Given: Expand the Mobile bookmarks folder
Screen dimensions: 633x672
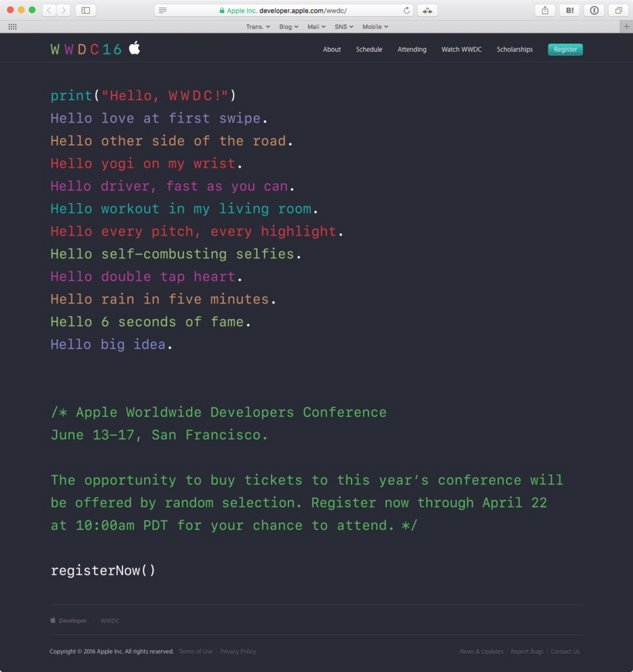Looking at the screenshot, I should point(375,26).
